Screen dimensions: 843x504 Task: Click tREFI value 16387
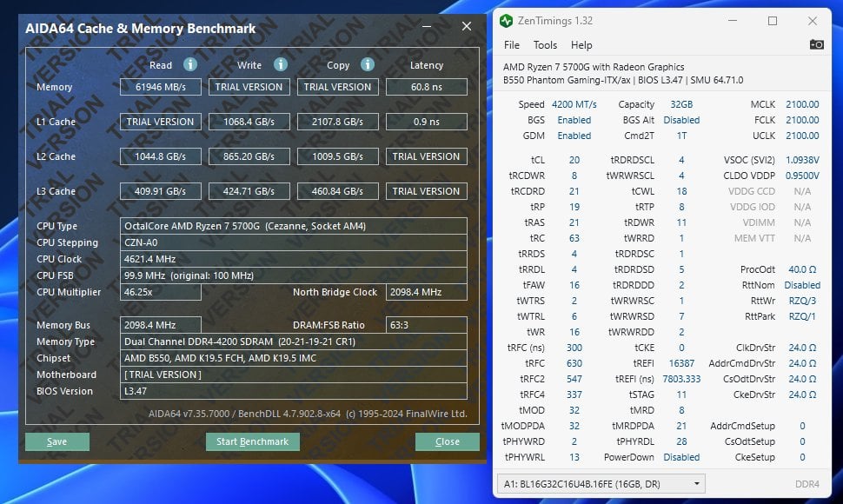[681, 363]
